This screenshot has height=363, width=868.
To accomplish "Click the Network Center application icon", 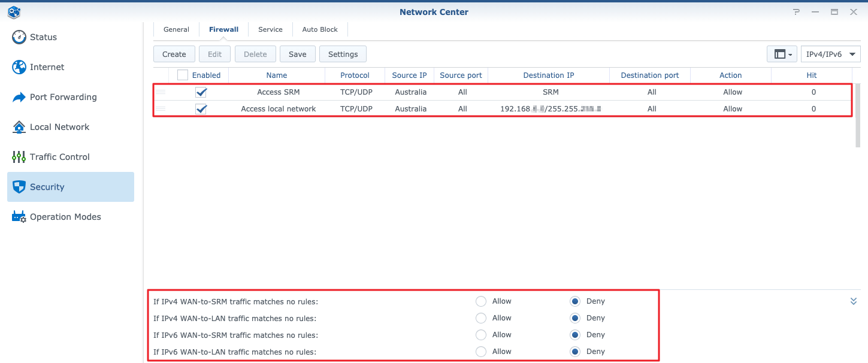I will coord(13,12).
